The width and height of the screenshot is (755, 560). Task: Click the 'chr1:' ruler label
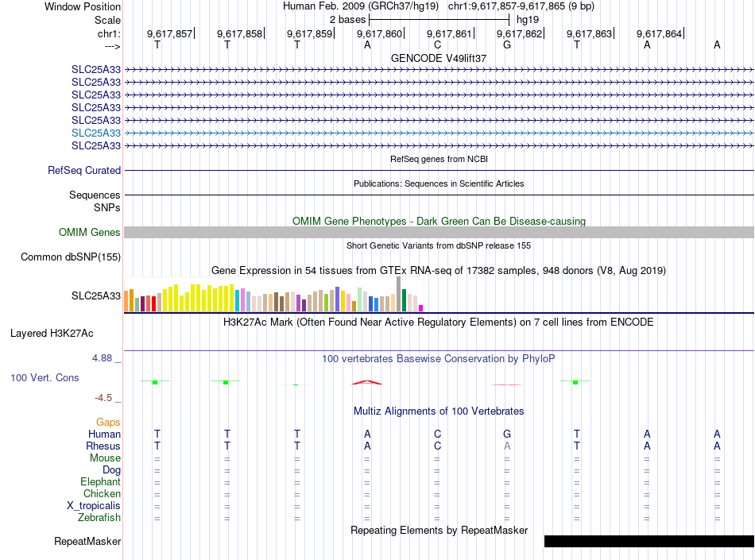pyautogui.click(x=109, y=33)
